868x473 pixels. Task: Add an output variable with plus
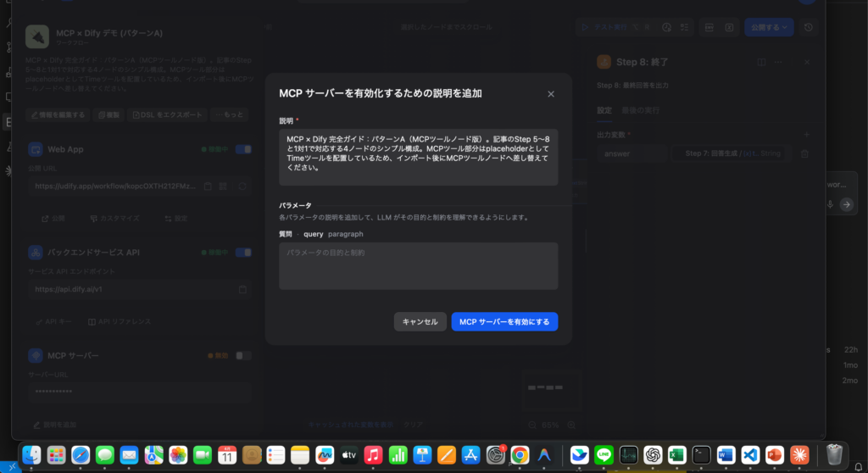[x=806, y=135]
